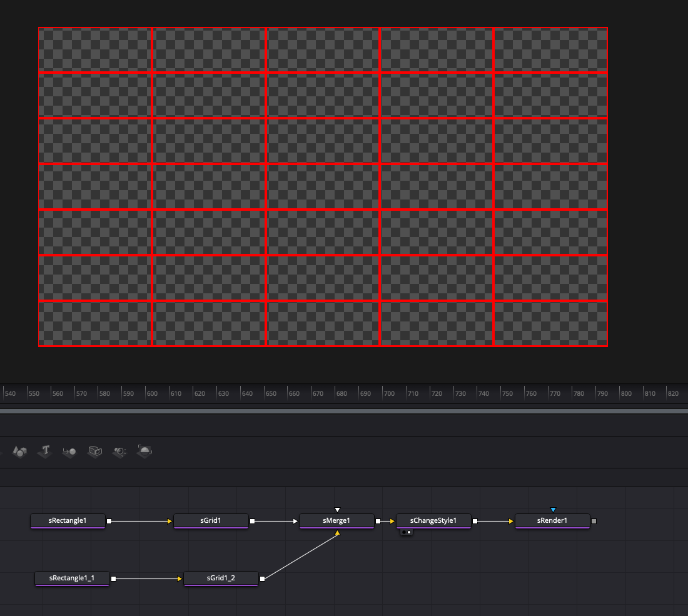Add a Camera 3D node from toolbar

(95, 451)
